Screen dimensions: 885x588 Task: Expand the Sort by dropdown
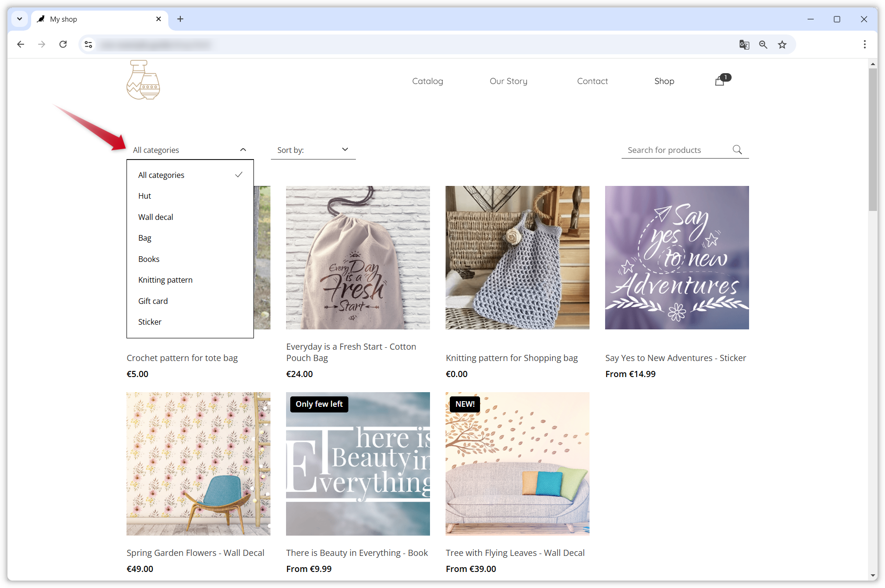[x=313, y=150]
